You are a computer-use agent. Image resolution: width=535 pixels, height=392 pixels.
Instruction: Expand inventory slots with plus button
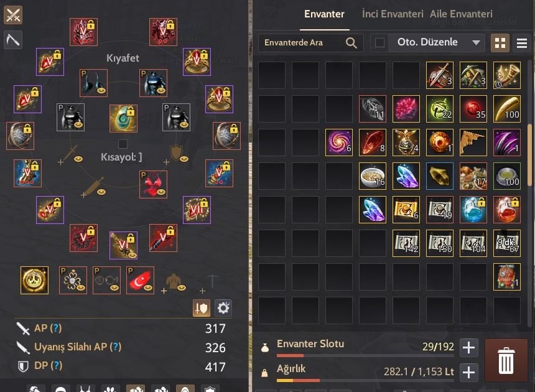469,348
